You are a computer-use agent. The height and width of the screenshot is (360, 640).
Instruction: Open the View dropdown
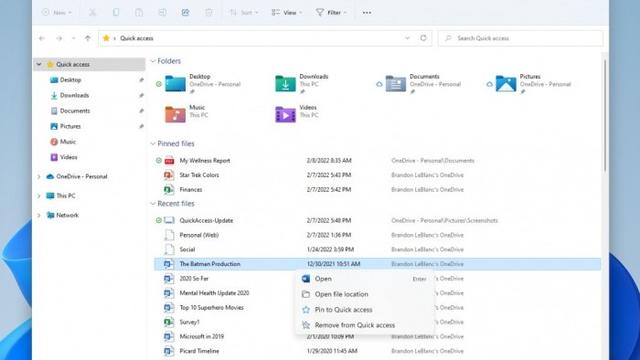point(287,13)
